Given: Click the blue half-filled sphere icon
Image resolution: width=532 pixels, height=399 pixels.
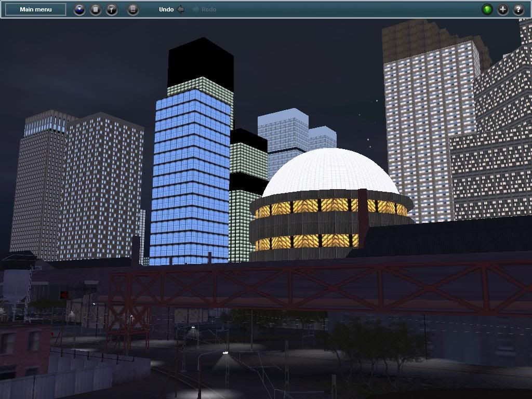Looking at the screenshot, I should (79, 9).
